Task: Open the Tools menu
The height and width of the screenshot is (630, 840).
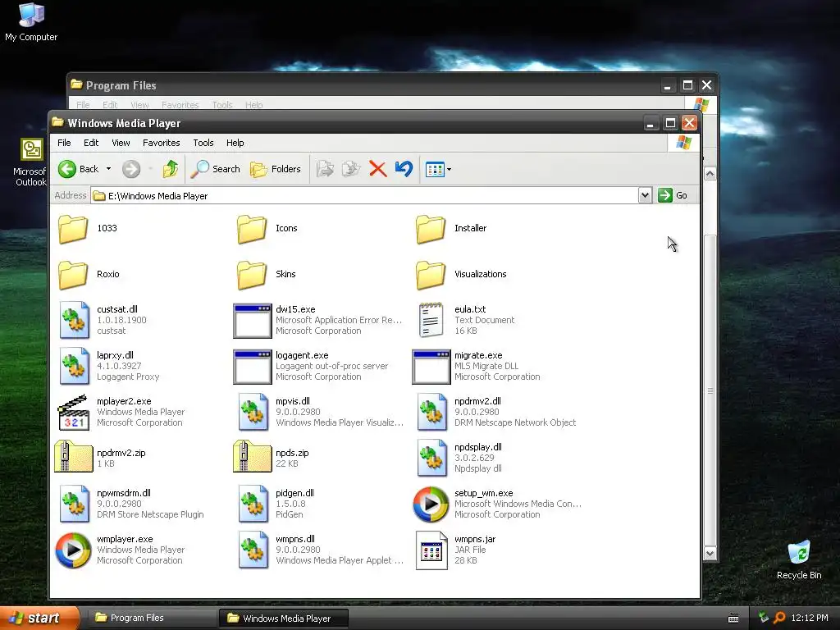Action: pos(203,143)
